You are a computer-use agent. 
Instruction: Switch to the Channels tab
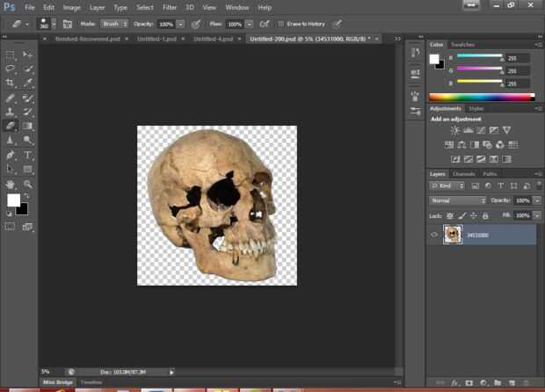[x=463, y=174]
